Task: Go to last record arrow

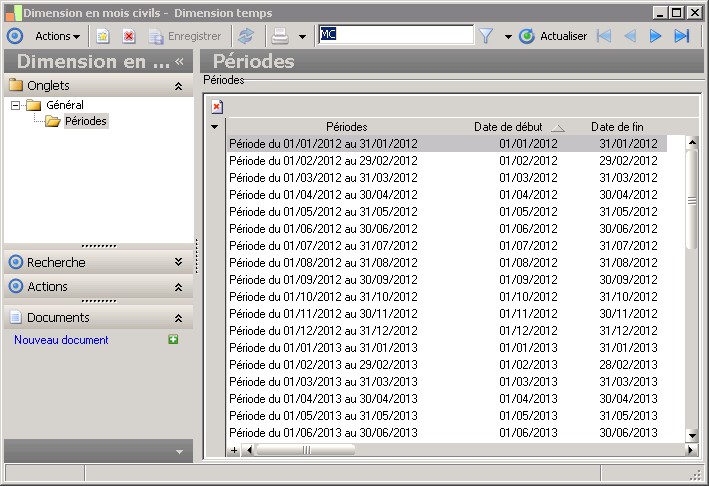Action: tap(681, 36)
